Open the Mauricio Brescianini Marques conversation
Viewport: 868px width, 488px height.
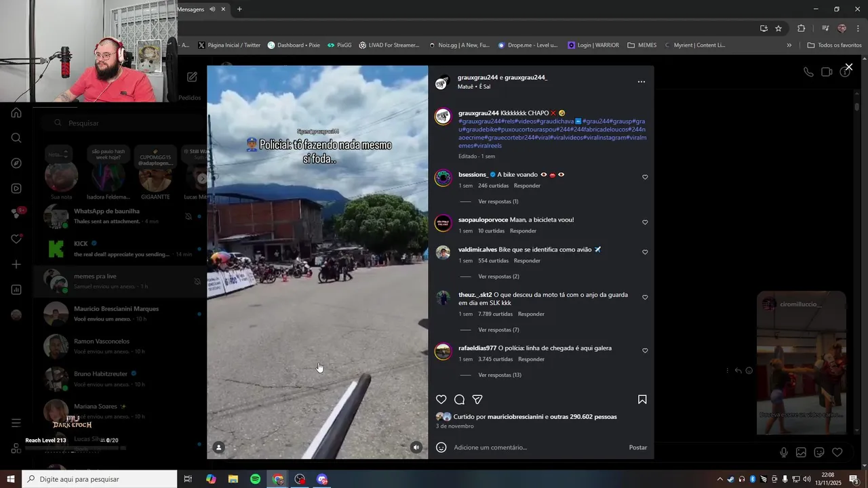pos(120,313)
